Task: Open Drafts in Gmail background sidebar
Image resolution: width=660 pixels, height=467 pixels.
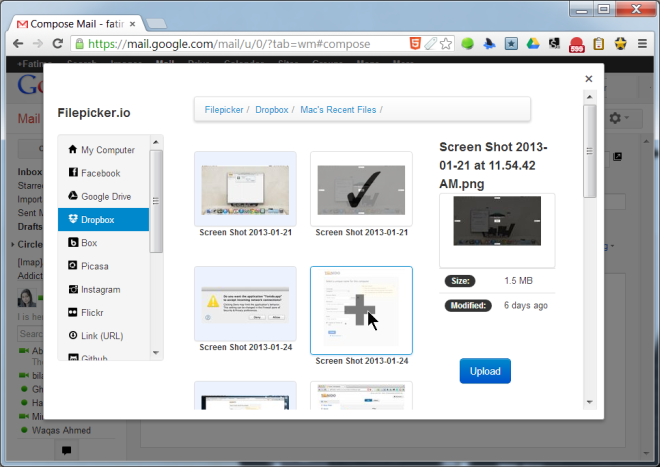Action: pos(29,227)
